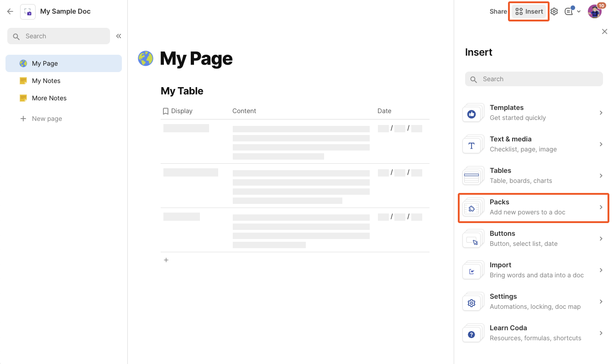
Task: Click the My Sample Doc icon
Action: tap(28, 12)
